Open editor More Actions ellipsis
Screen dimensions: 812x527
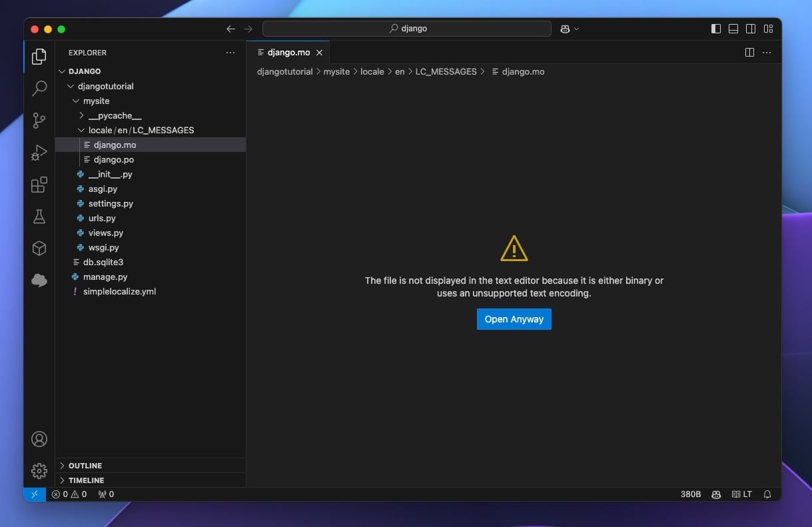(767, 52)
